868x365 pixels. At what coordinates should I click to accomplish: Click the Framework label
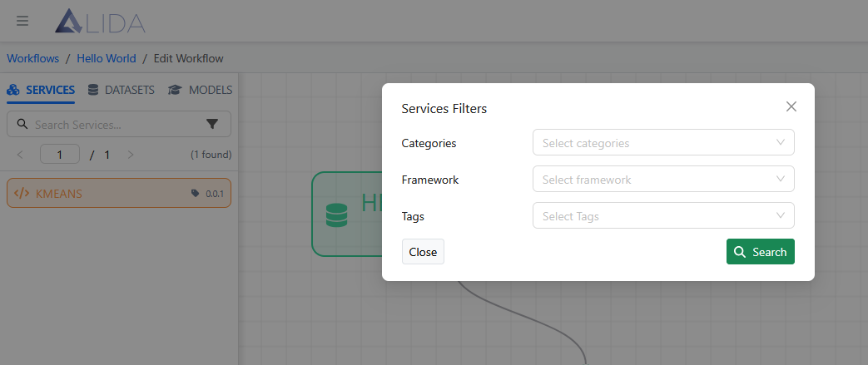[x=430, y=180]
